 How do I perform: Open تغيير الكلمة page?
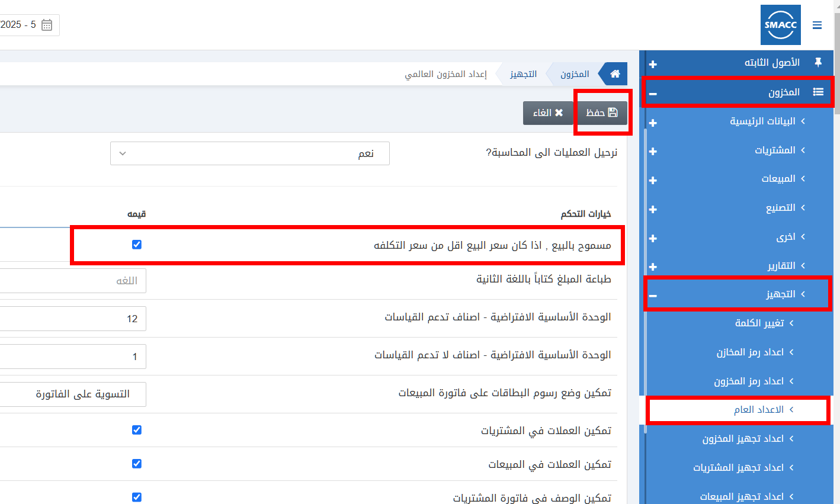pos(759,323)
